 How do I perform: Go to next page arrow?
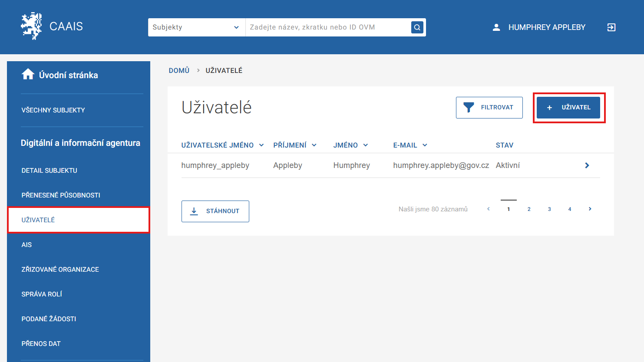coord(590,209)
